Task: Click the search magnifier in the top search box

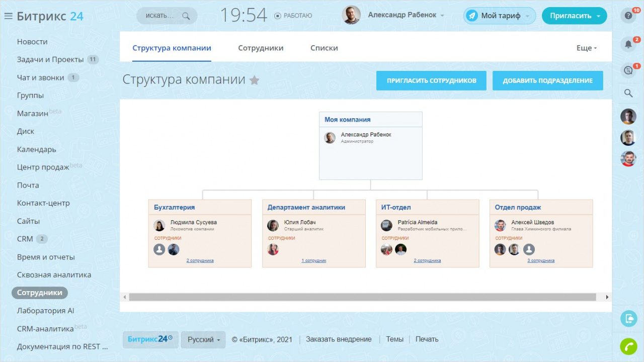Action: 186,16
